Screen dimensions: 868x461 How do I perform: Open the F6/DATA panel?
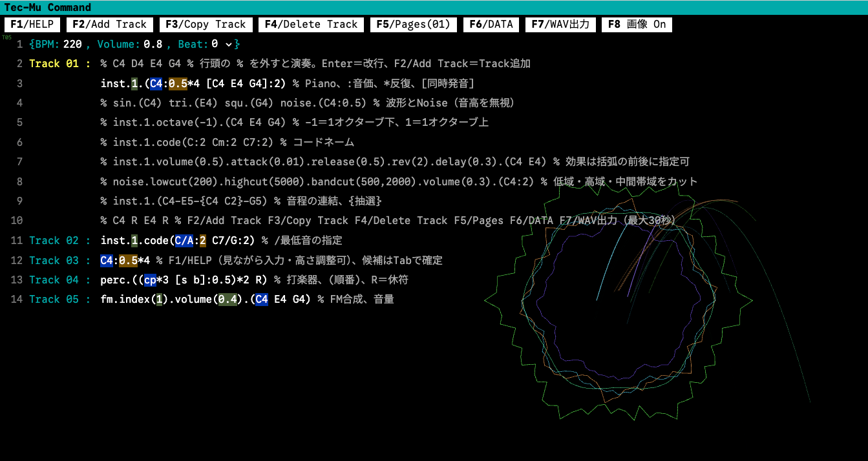pos(491,25)
